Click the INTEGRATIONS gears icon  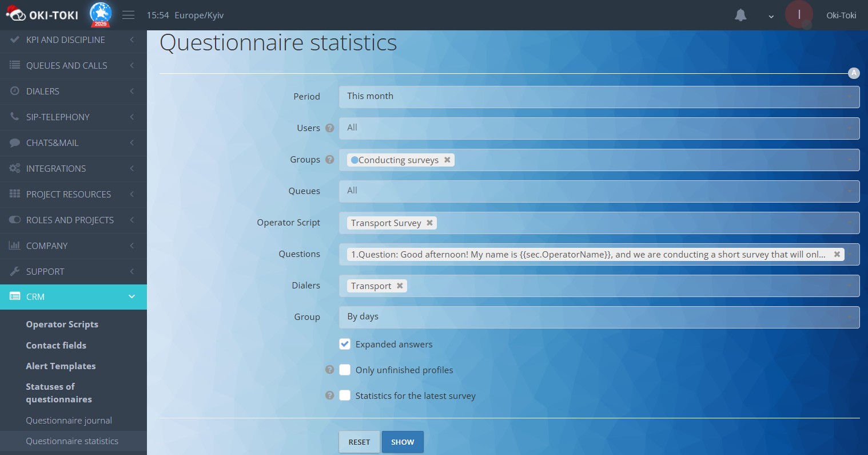[x=14, y=168]
